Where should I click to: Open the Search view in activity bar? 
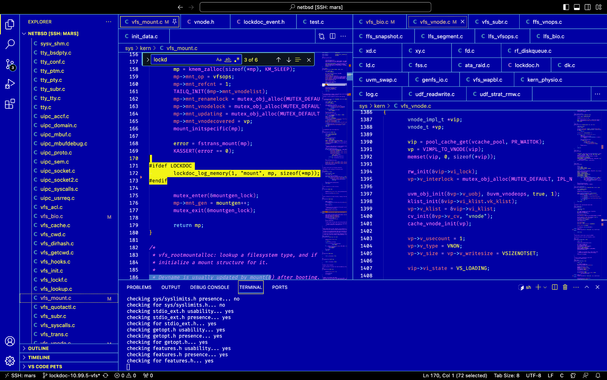pos(10,44)
